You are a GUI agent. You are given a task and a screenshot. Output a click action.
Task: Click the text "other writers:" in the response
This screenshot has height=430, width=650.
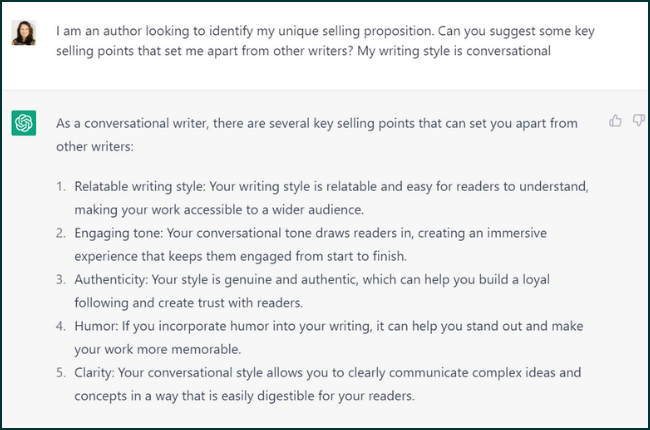[94, 146]
